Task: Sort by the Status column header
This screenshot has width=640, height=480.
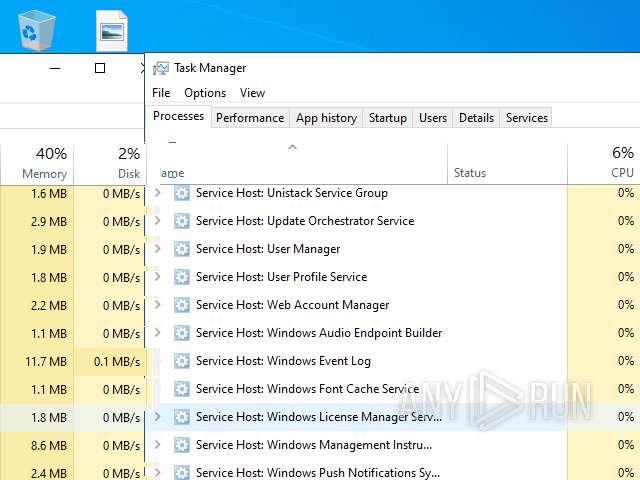Action: pyautogui.click(x=507, y=164)
